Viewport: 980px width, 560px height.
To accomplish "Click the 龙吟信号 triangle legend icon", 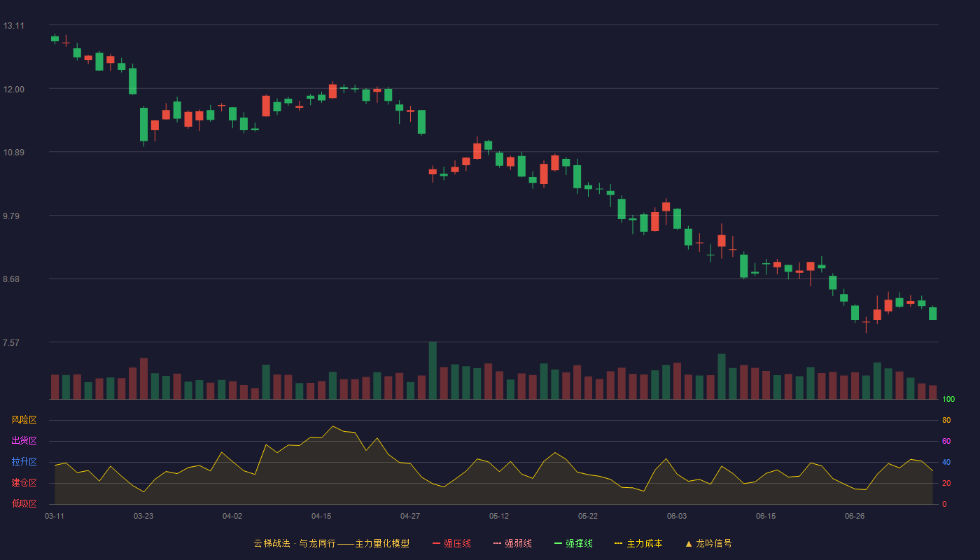I will [x=689, y=543].
